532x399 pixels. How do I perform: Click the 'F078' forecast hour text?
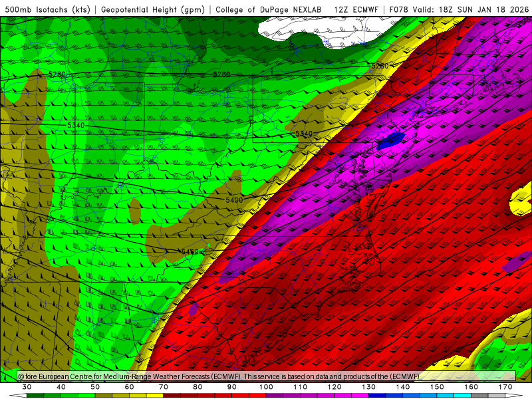pyautogui.click(x=399, y=9)
